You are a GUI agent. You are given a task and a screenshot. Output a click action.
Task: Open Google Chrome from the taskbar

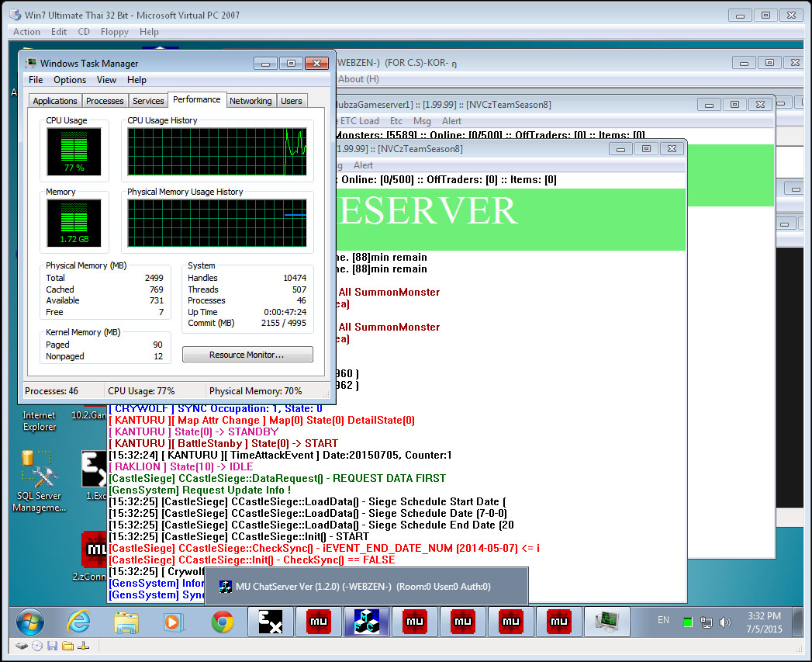223,622
